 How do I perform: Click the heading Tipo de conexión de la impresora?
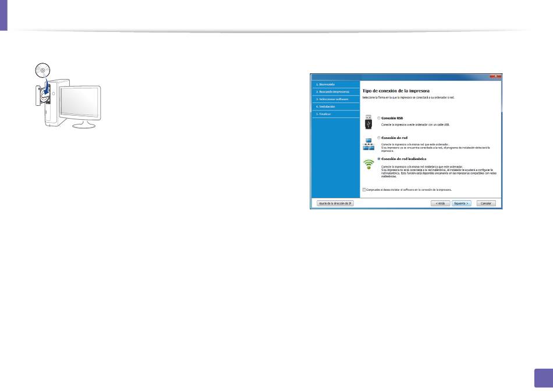396,91
